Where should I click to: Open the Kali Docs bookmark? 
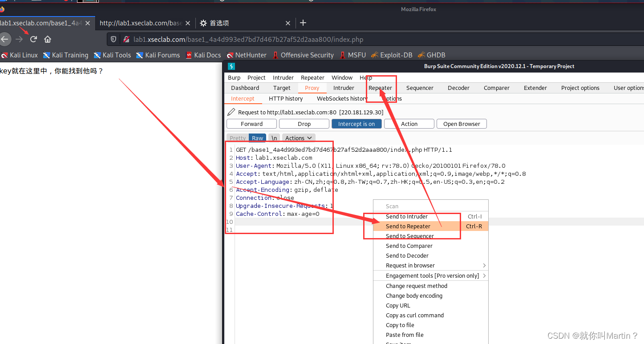203,55
